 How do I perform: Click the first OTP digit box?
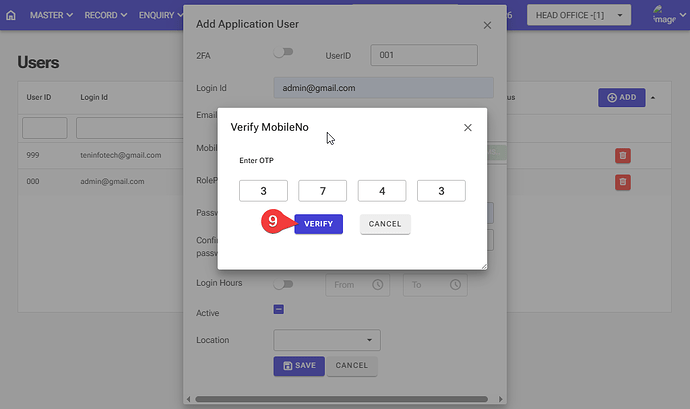pos(263,191)
